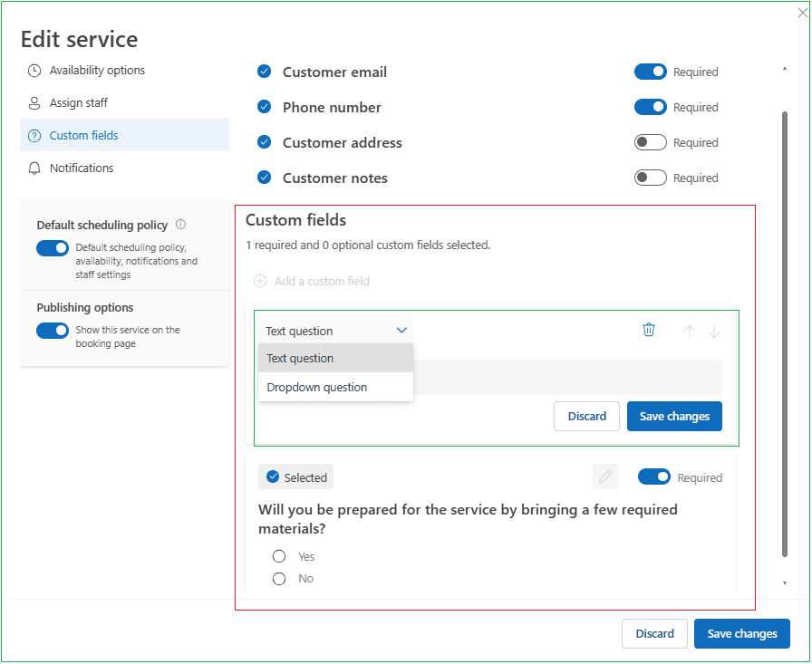Choose Text question from dropdown list
812x664 pixels.
click(x=335, y=358)
